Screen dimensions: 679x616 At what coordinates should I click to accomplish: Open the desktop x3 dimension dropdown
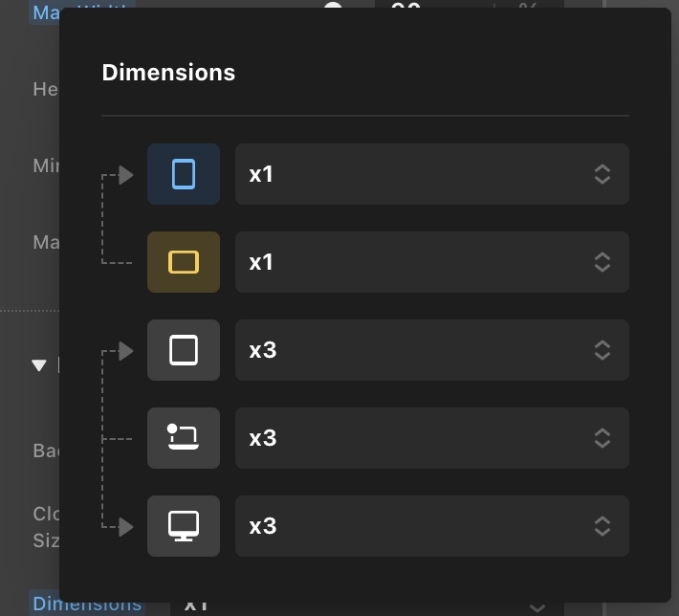(x=431, y=526)
